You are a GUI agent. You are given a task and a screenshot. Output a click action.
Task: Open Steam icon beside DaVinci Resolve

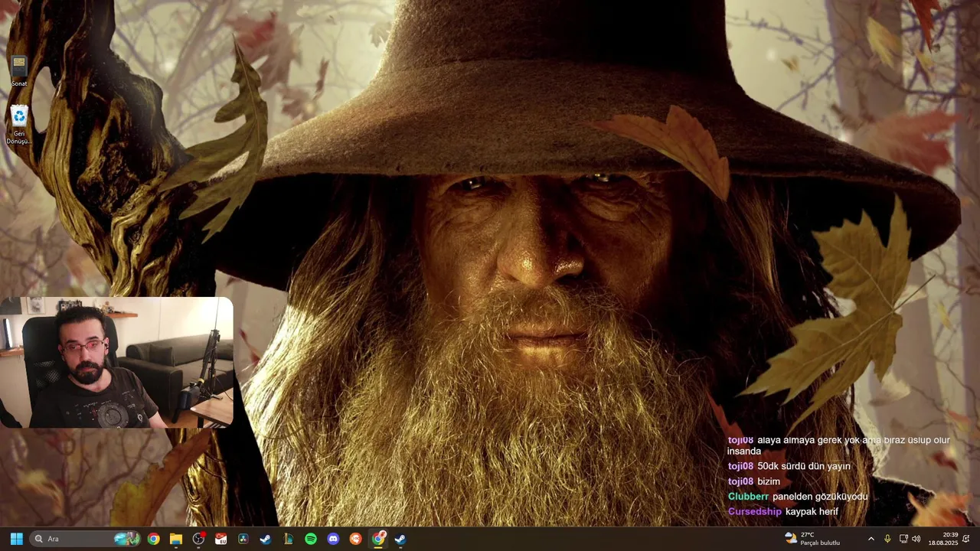pos(266,539)
